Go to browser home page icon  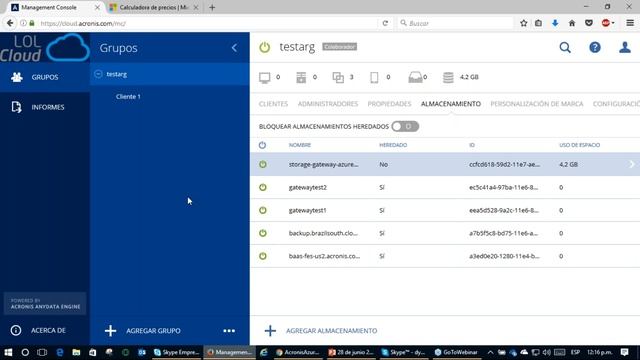(571, 23)
